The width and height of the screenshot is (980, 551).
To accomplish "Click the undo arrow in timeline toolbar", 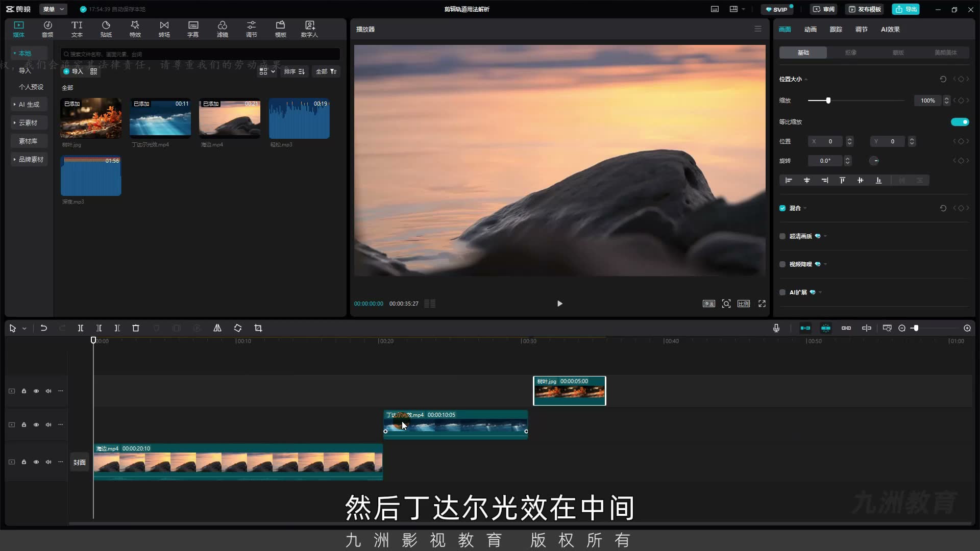I will coord(44,328).
